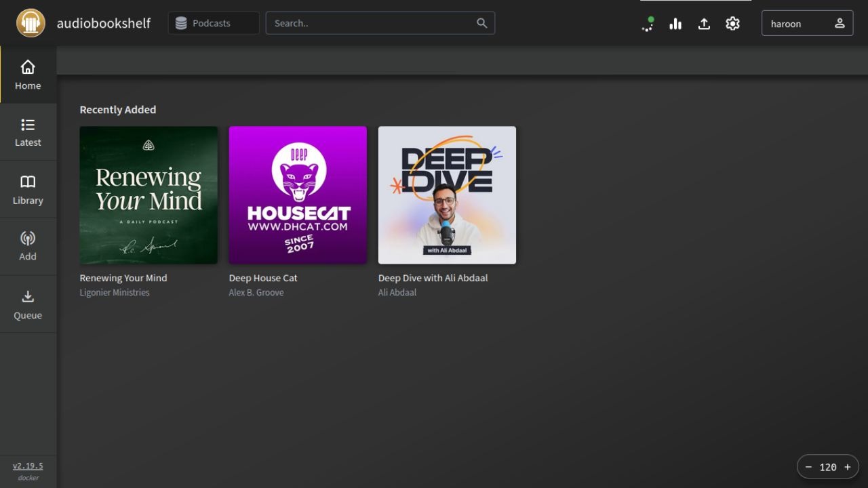Click the Renewing Your Mind title text
Viewport: 868px width, 488px height.
click(123, 278)
